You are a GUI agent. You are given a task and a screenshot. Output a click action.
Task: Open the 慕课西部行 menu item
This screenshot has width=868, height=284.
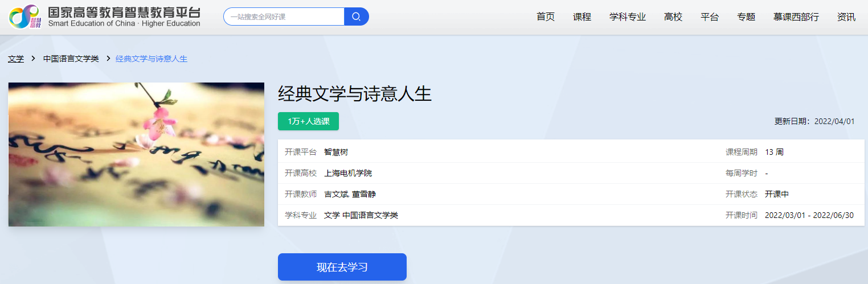tap(796, 17)
